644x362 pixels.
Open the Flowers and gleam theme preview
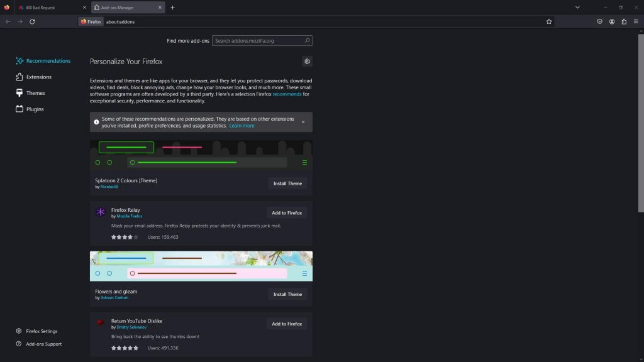click(201, 265)
